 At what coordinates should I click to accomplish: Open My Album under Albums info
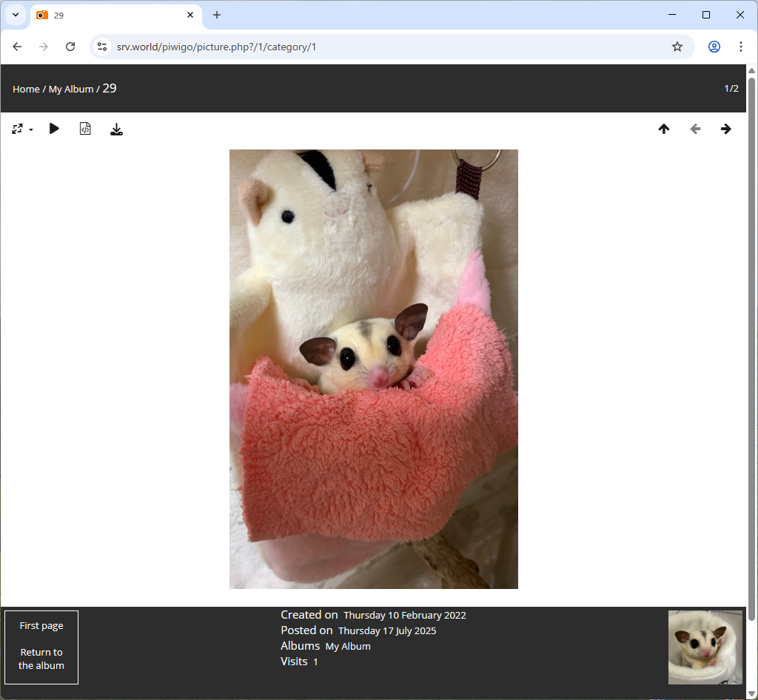[348, 647]
